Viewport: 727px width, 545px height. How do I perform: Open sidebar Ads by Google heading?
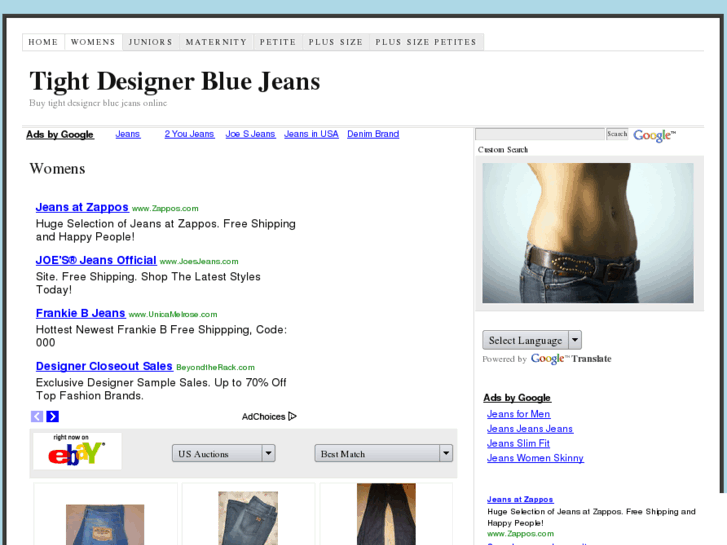click(x=517, y=398)
